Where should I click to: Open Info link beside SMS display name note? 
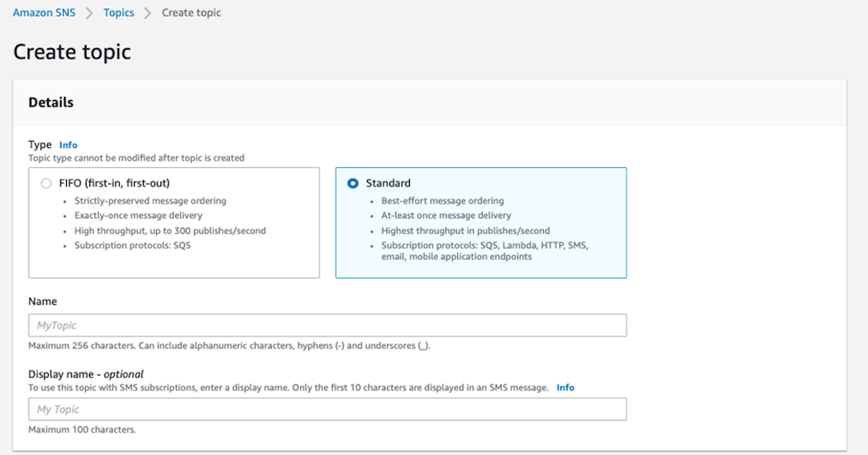point(565,388)
